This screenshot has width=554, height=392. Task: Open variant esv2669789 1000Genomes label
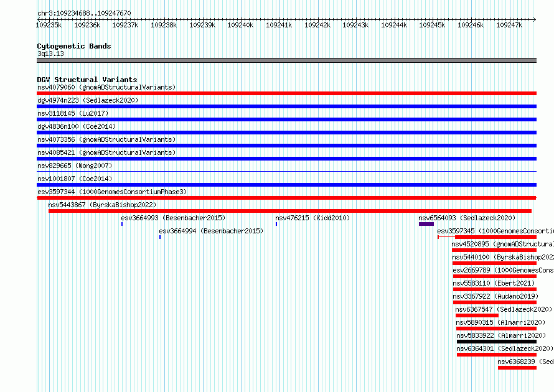pyautogui.click(x=504, y=270)
